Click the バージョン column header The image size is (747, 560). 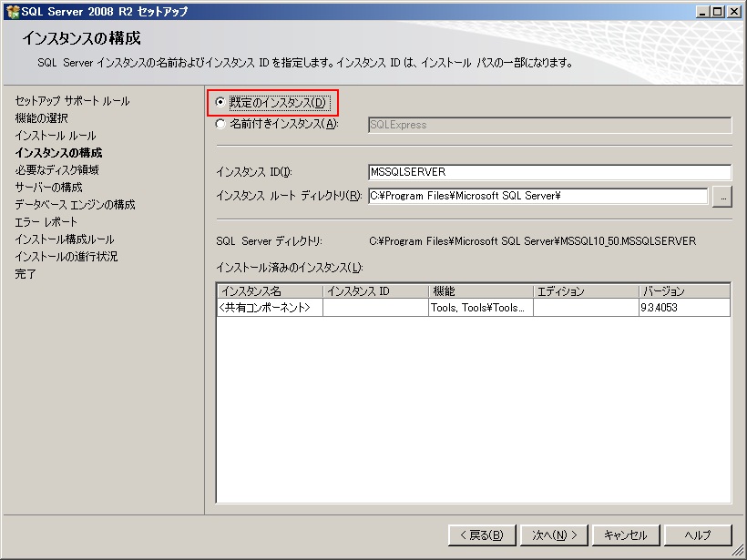point(684,291)
